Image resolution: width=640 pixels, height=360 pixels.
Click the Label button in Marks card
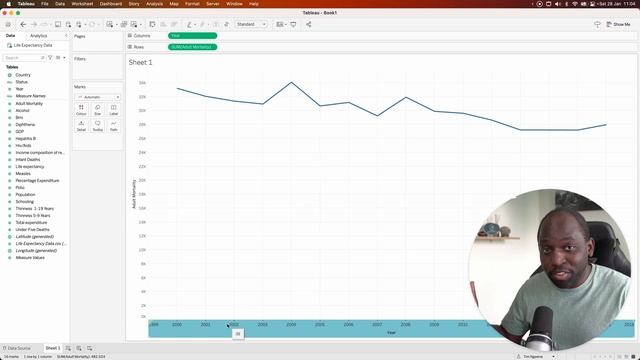click(x=113, y=109)
